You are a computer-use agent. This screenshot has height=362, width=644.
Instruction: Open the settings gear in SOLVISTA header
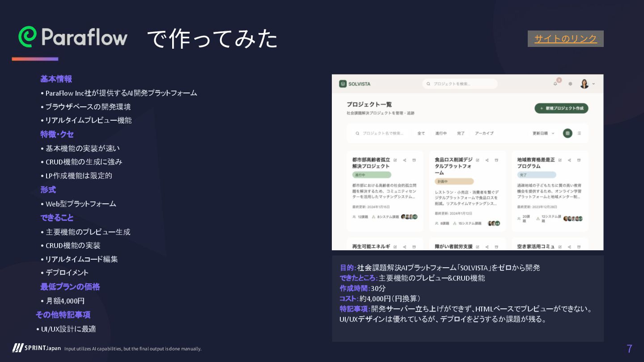(x=570, y=84)
